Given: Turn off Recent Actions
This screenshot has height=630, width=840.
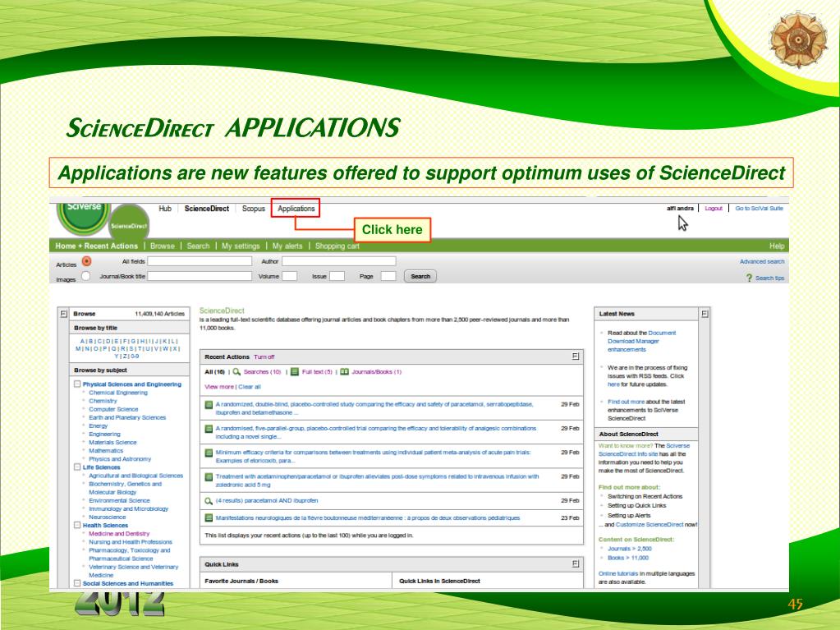Looking at the screenshot, I should pos(264,356).
